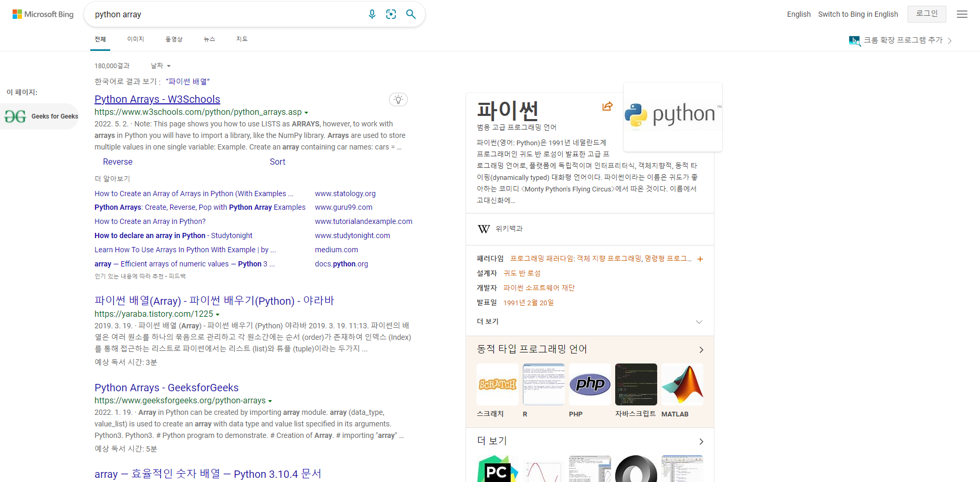Click designer link 귀도 반 로섬
Screen dimensions: 980x482
pos(522,273)
